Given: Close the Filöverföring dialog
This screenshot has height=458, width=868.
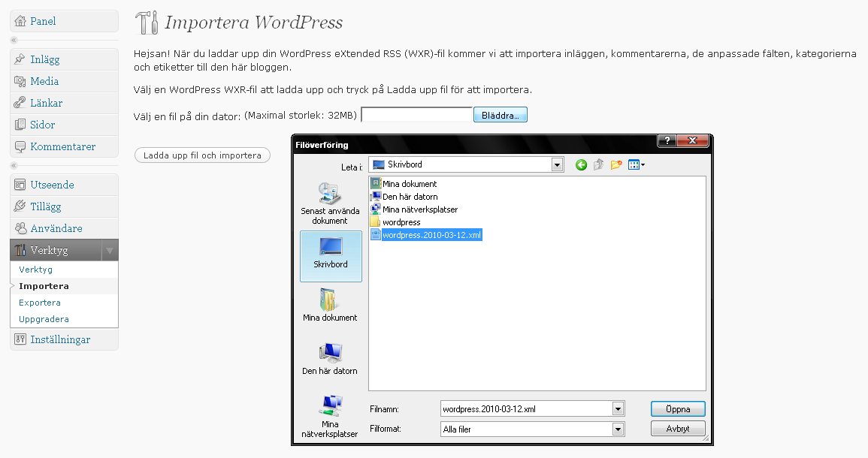Looking at the screenshot, I should click(x=692, y=141).
